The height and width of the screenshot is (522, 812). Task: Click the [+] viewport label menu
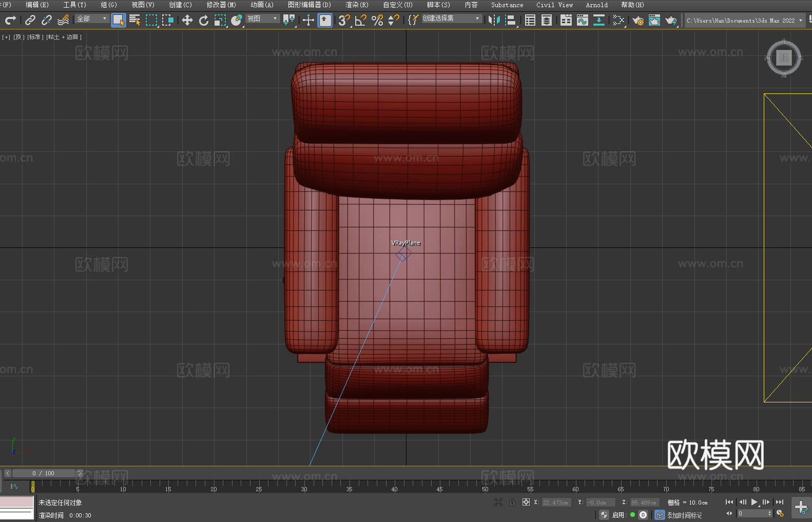(6, 37)
